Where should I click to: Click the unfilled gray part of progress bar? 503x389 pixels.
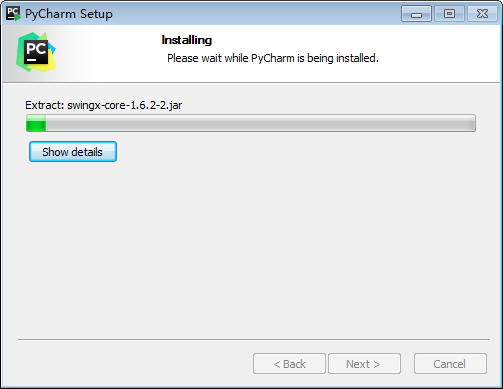260,123
